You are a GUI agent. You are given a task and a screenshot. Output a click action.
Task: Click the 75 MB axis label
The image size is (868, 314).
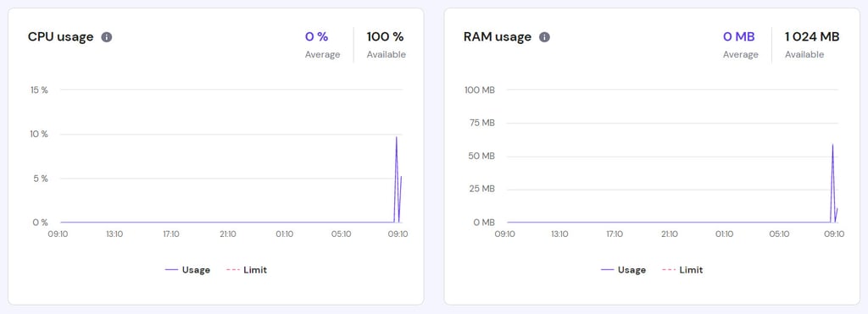point(481,123)
